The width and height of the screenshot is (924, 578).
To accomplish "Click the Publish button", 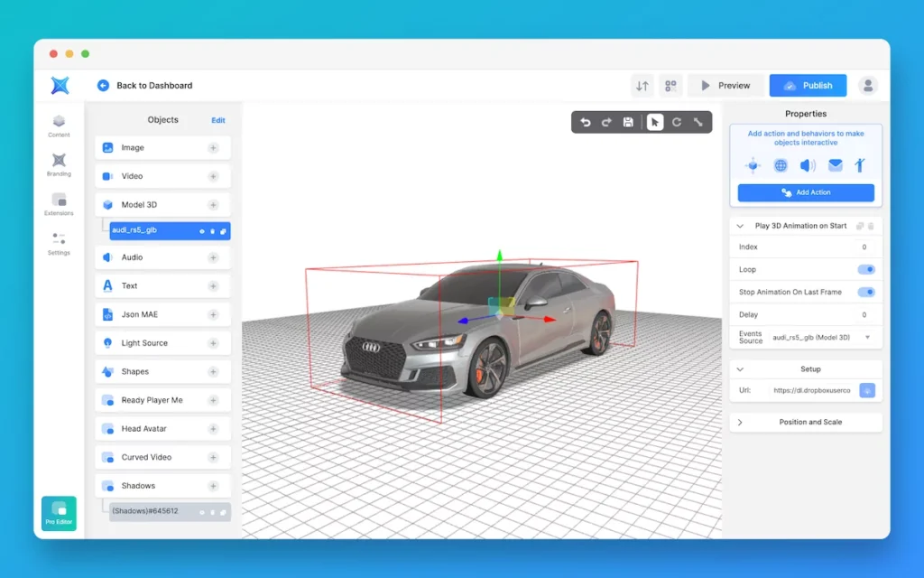I will point(808,86).
